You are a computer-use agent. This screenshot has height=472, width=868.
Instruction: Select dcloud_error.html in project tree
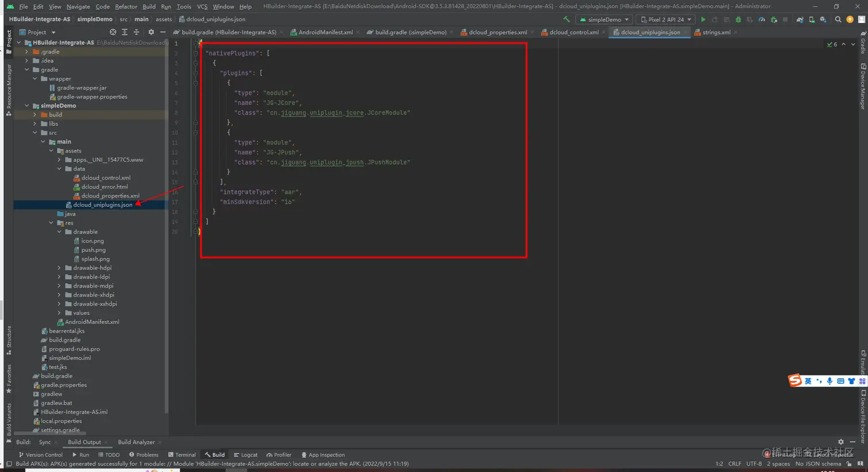coord(104,187)
